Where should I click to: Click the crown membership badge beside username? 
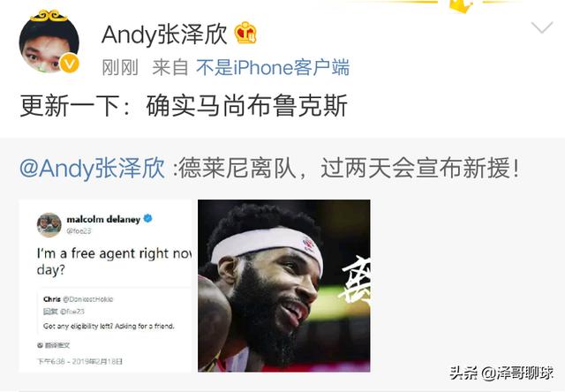click(245, 34)
